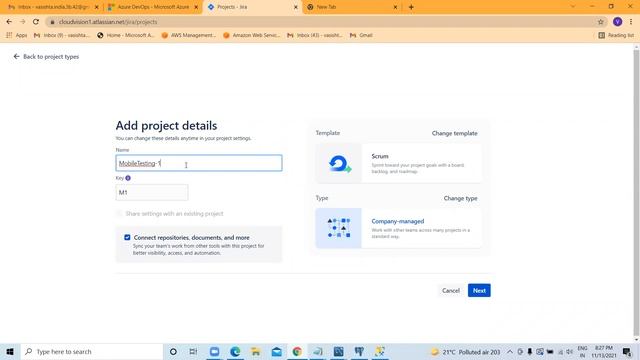640x360 pixels.
Task: Open the Home - Microsoft A... bookmark
Action: click(x=126, y=35)
